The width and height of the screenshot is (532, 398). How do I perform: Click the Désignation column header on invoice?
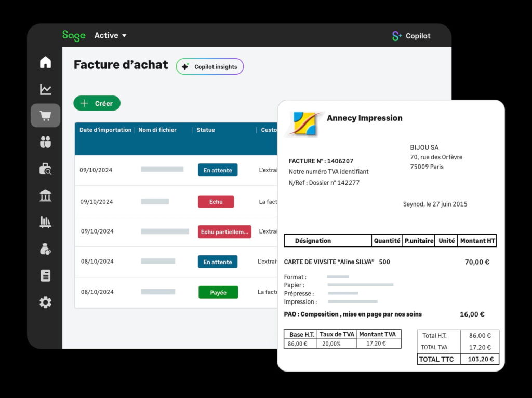point(313,241)
